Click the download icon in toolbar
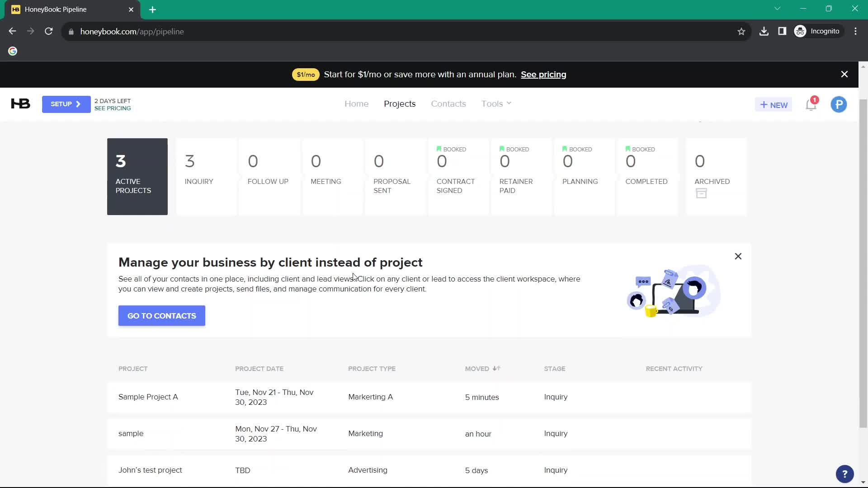868x488 pixels. (764, 31)
